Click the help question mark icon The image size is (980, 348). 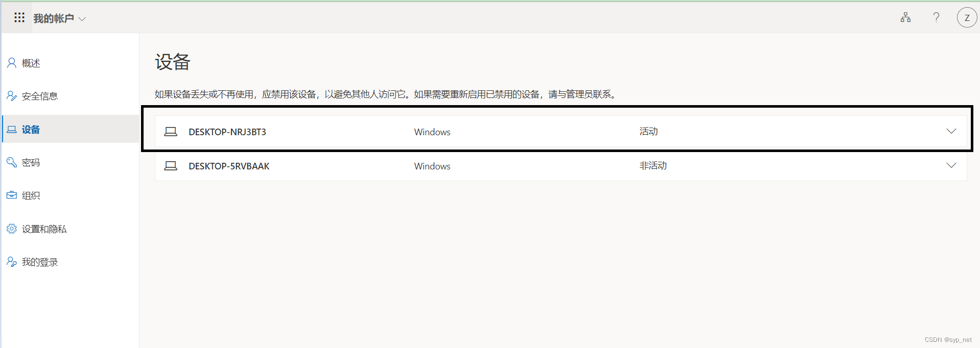(936, 17)
